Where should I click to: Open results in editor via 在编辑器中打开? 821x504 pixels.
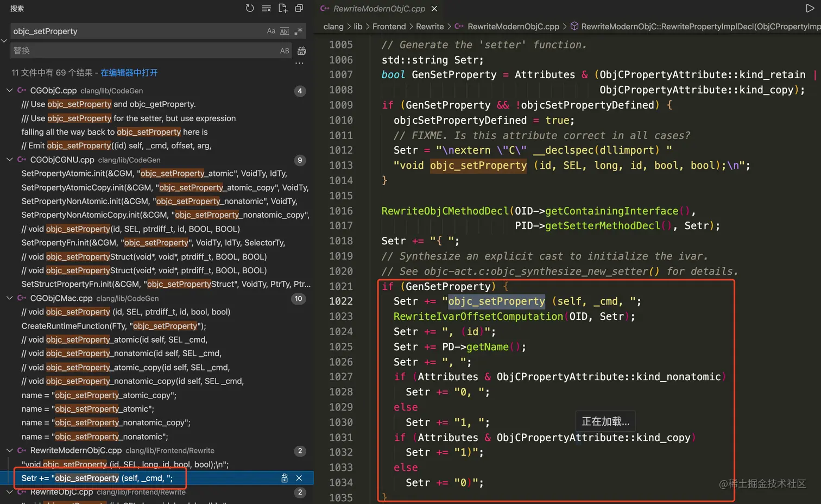(129, 72)
